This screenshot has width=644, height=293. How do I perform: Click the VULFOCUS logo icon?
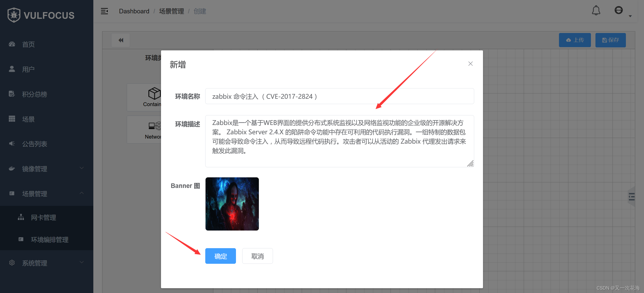(14, 15)
